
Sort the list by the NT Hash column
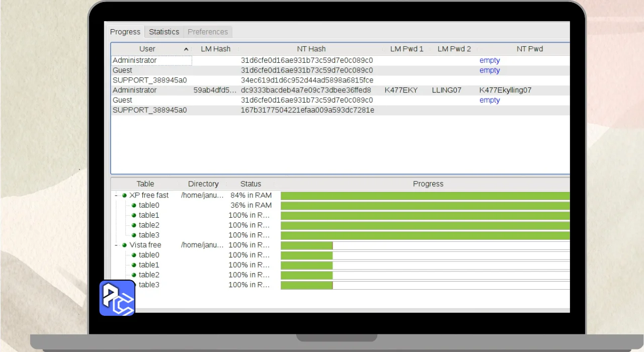coord(310,49)
